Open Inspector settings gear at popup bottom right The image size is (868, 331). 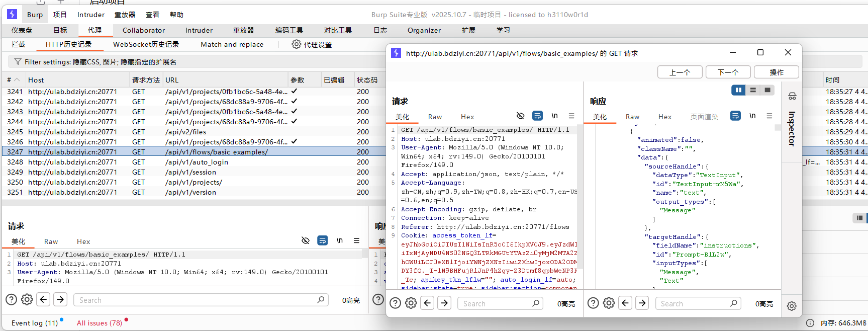coord(792,306)
